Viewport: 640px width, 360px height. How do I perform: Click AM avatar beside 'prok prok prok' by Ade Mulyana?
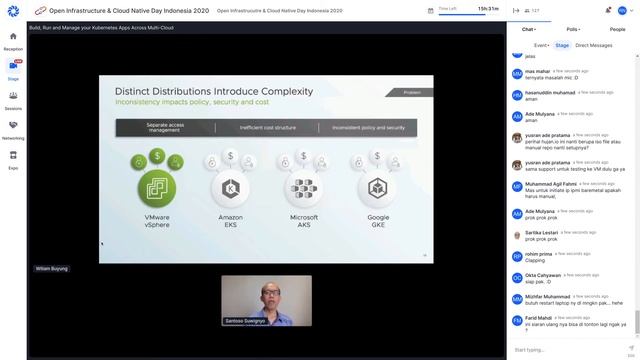517,214
